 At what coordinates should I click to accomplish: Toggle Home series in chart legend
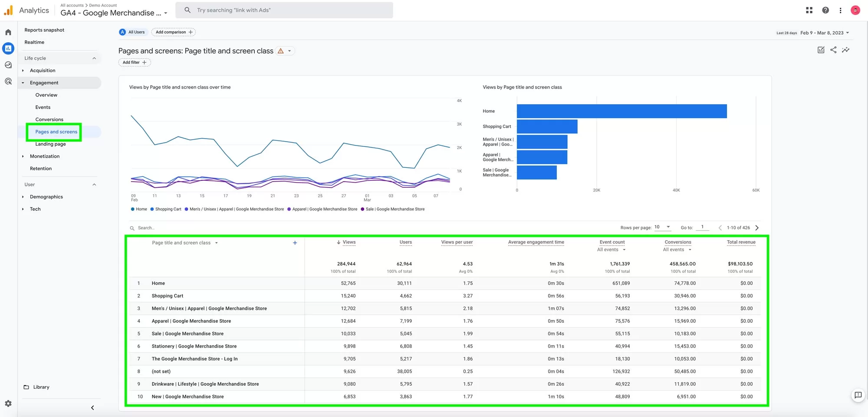[x=139, y=209]
